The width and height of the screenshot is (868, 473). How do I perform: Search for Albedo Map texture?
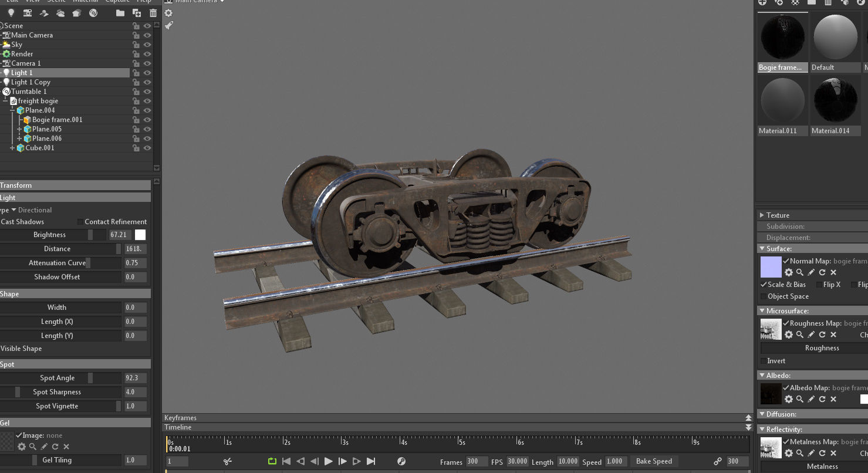[800, 399]
